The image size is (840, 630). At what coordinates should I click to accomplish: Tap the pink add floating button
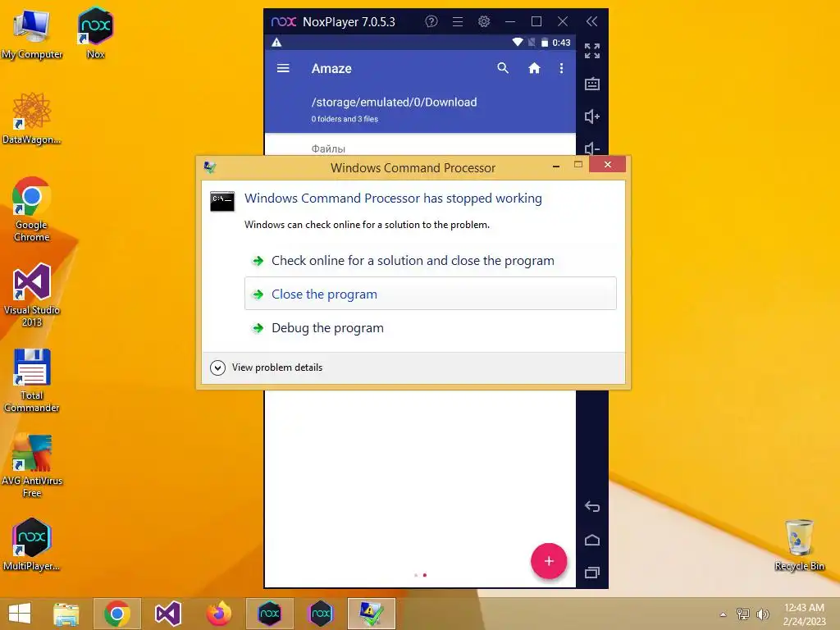click(x=549, y=561)
